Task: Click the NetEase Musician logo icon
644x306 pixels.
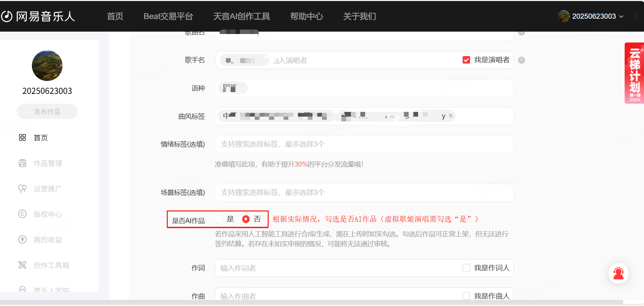Action: tap(7, 16)
